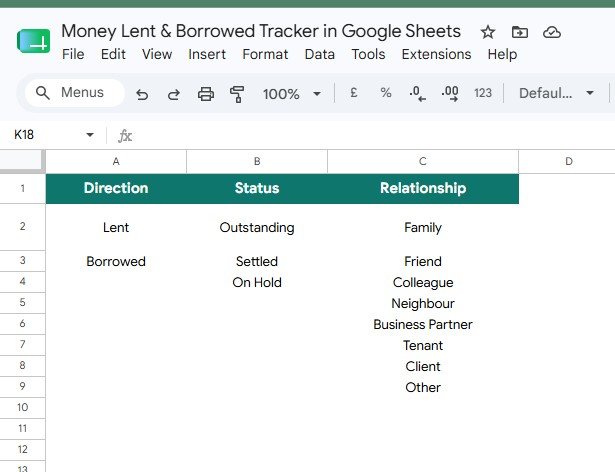
Task: Open the Insert menu
Action: point(207,54)
